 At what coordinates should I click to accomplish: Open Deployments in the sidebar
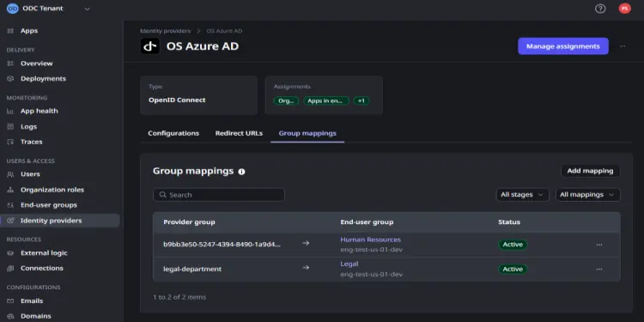tap(43, 79)
